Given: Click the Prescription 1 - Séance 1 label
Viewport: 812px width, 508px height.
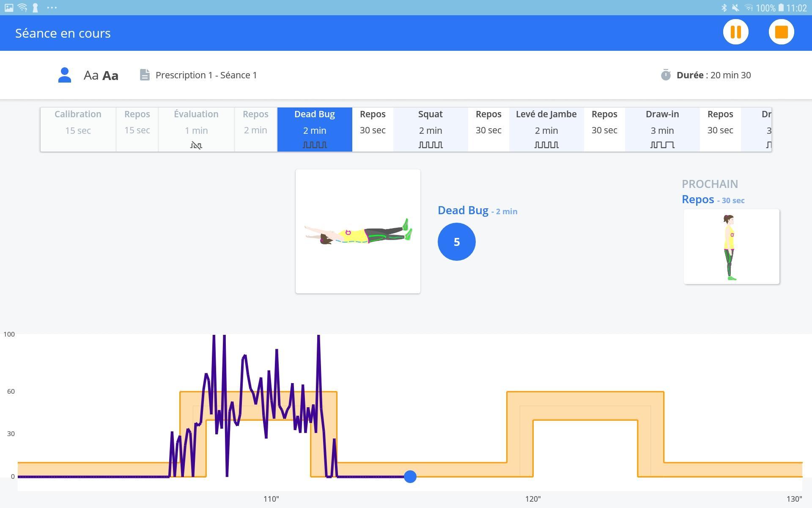Looking at the screenshot, I should pyautogui.click(x=206, y=75).
